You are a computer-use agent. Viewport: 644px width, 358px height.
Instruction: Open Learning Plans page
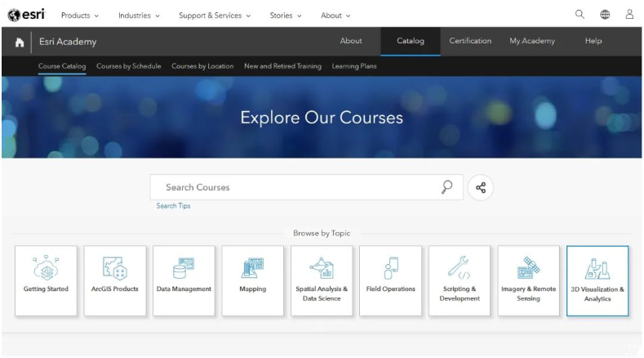click(354, 66)
